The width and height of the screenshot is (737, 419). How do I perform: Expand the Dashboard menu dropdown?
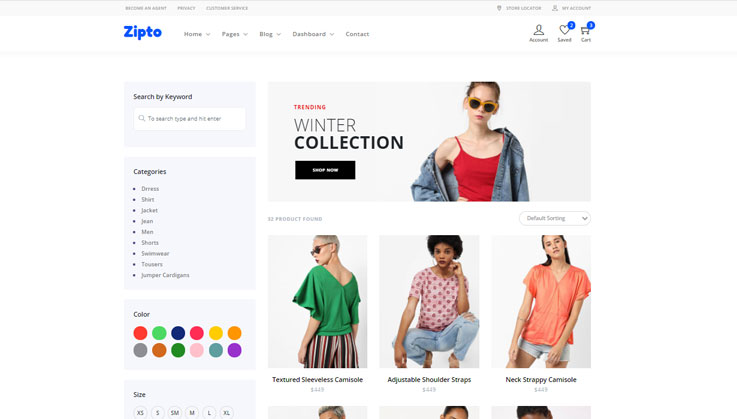[313, 34]
